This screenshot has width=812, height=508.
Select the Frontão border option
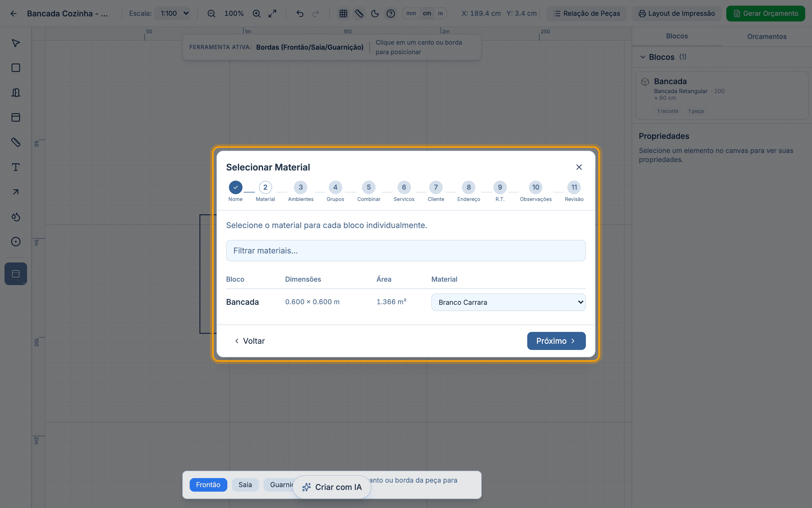click(x=208, y=485)
